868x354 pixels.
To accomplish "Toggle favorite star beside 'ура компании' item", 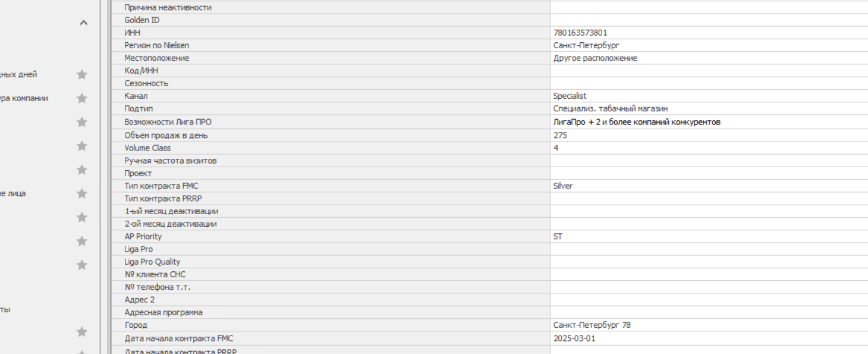I will click(x=82, y=98).
